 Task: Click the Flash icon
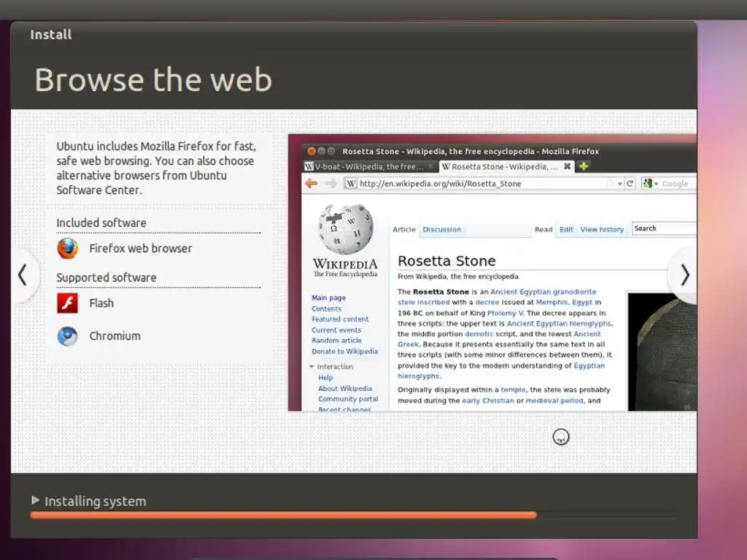point(67,303)
